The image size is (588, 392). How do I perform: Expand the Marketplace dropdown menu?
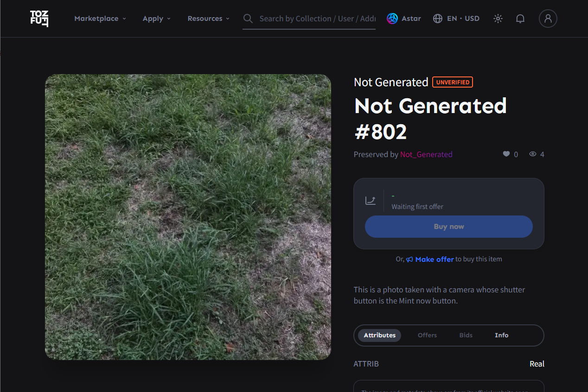click(x=100, y=19)
